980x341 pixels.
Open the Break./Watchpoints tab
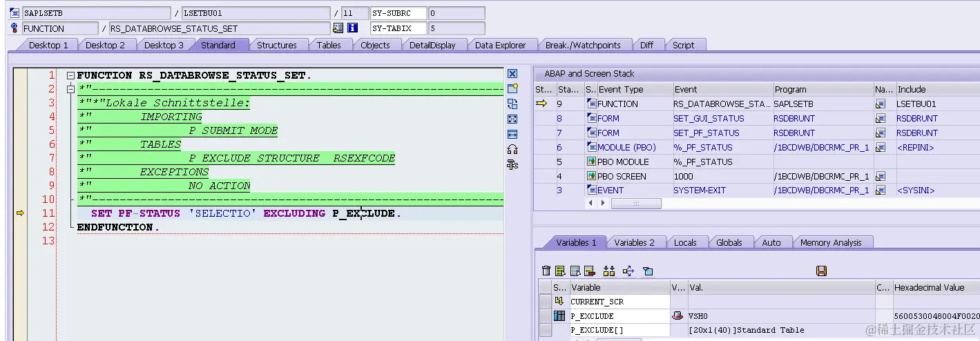coord(583,45)
